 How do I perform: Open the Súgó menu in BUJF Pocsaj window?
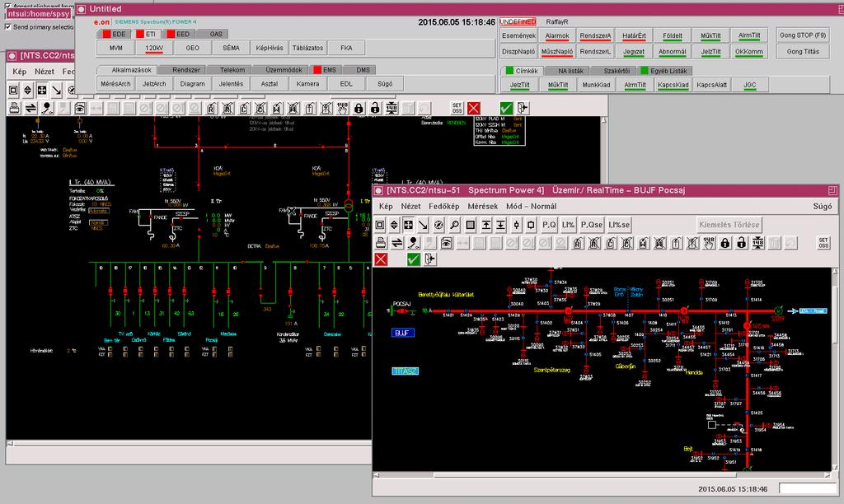[822, 206]
